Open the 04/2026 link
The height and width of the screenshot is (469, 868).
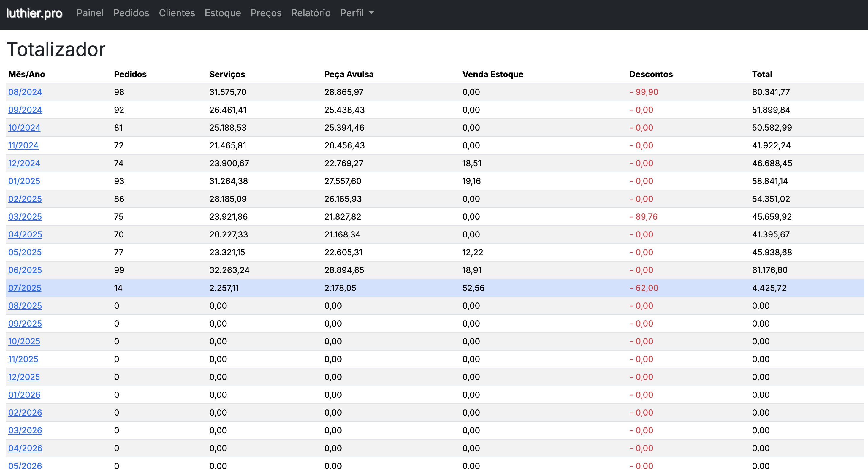[x=25, y=448]
